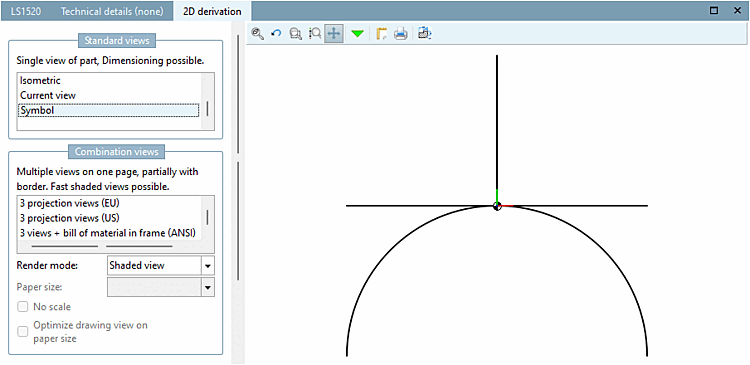
Task: Click the printer icon
Action: tap(400, 33)
